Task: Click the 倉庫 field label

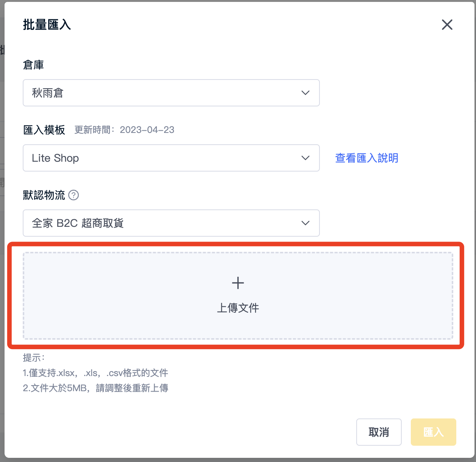Action: coord(33,65)
